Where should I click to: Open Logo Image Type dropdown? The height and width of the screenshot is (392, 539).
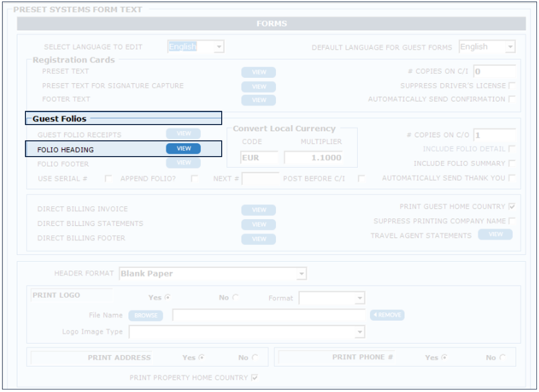360,332
